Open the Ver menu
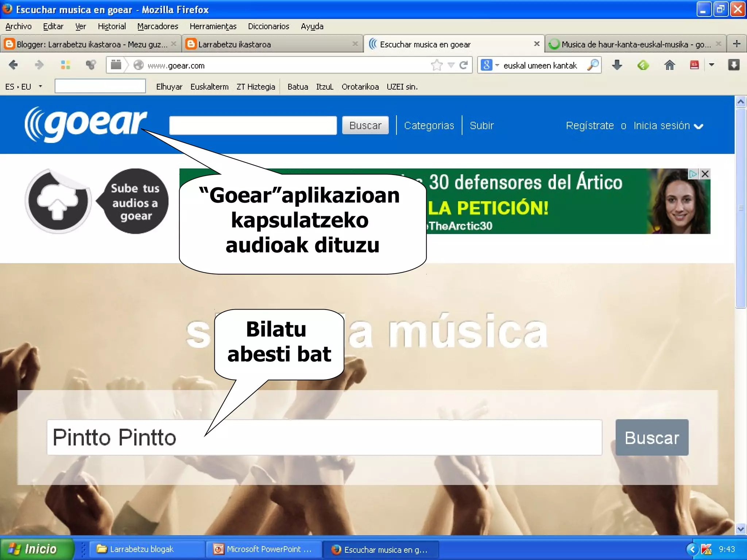Screen dimensions: 747x560 pos(81,26)
